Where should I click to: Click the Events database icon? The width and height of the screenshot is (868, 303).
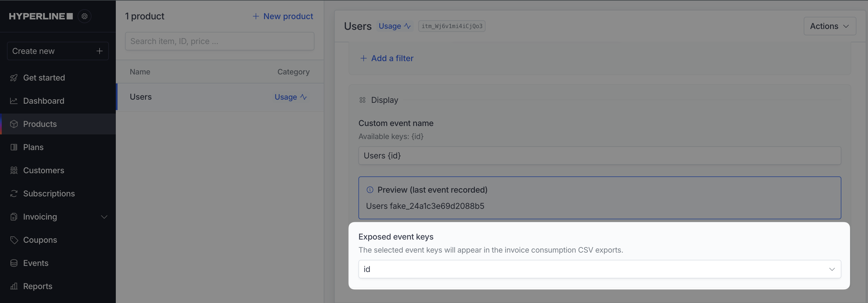[x=14, y=263]
